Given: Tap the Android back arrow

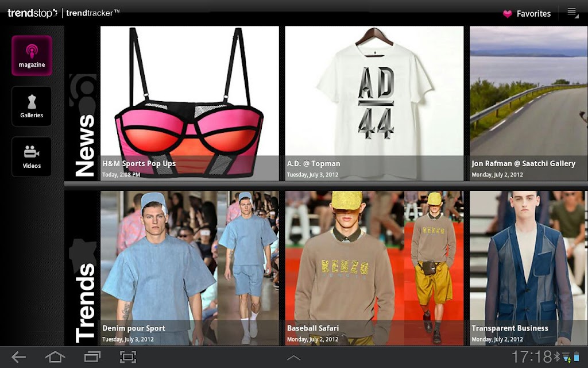Looking at the screenshot, I should [18, 356].
